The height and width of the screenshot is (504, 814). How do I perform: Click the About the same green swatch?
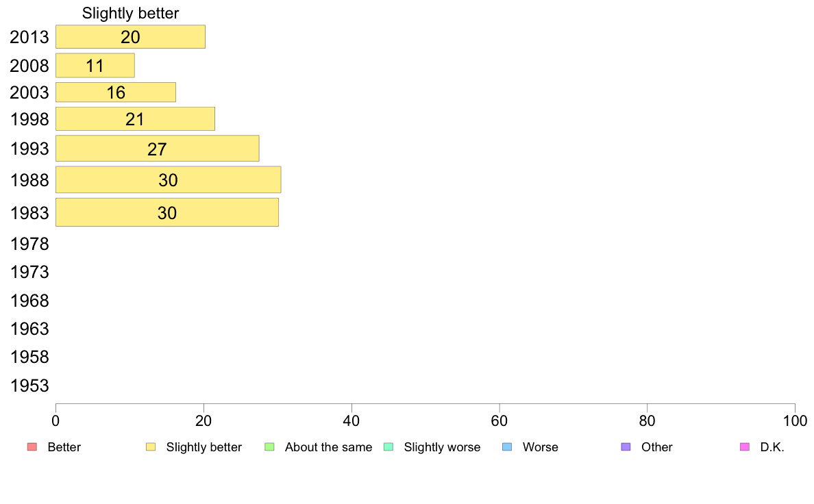tap(269, 447)
